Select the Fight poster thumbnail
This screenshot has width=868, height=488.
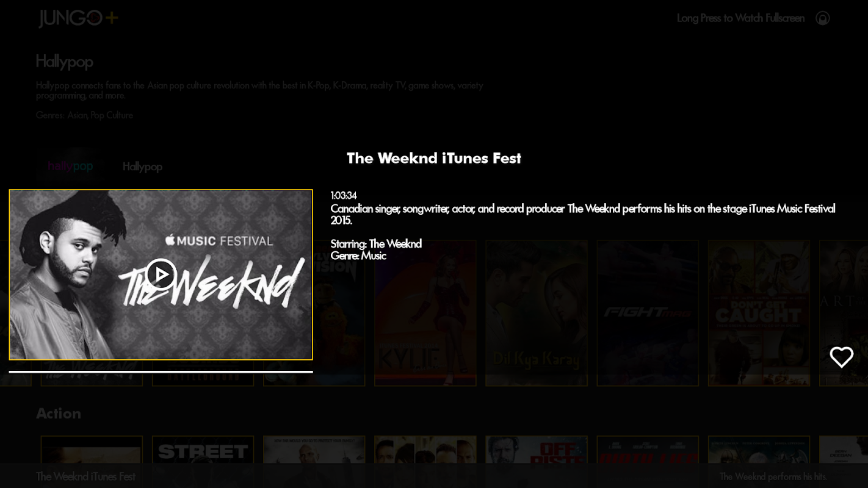tap(648, 313)
